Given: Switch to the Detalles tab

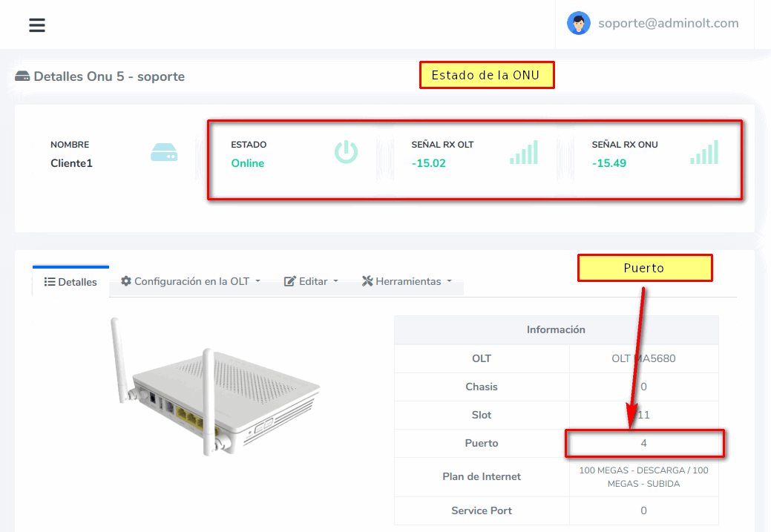Looking at the screenshot, I should 70,282.
